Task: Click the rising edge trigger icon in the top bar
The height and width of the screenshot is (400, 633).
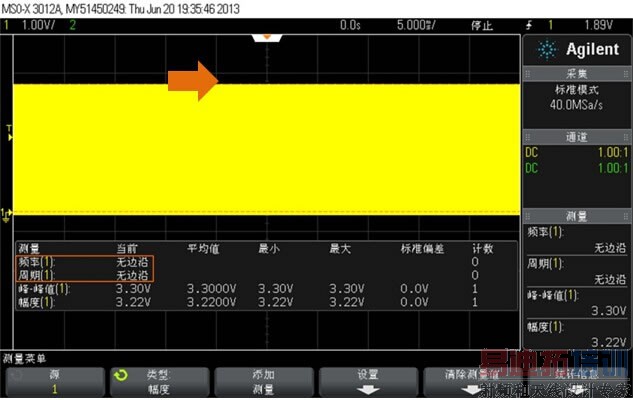Action: (x=529, y=25)
